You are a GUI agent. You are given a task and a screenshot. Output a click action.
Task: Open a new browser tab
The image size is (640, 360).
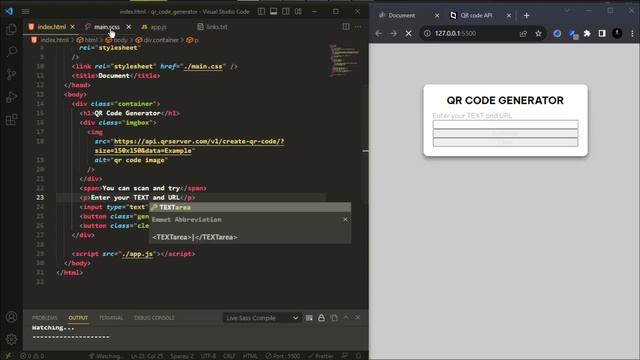[x=527, y=16]
